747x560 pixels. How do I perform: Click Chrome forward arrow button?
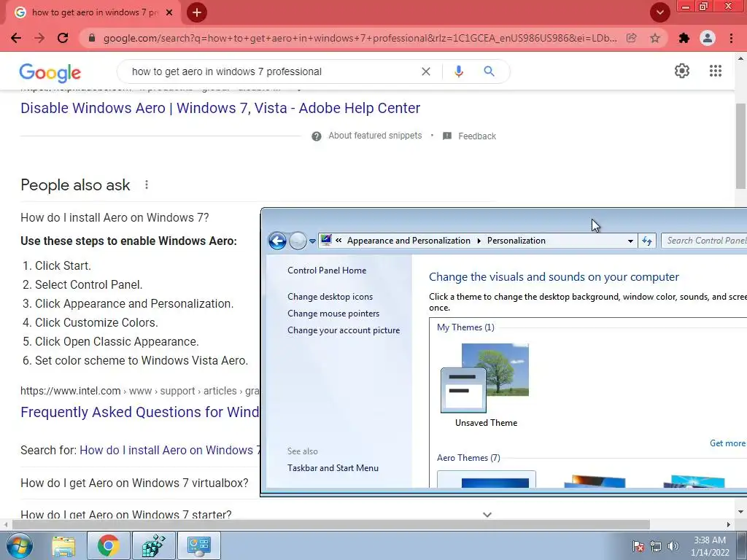tap(39, 38)
